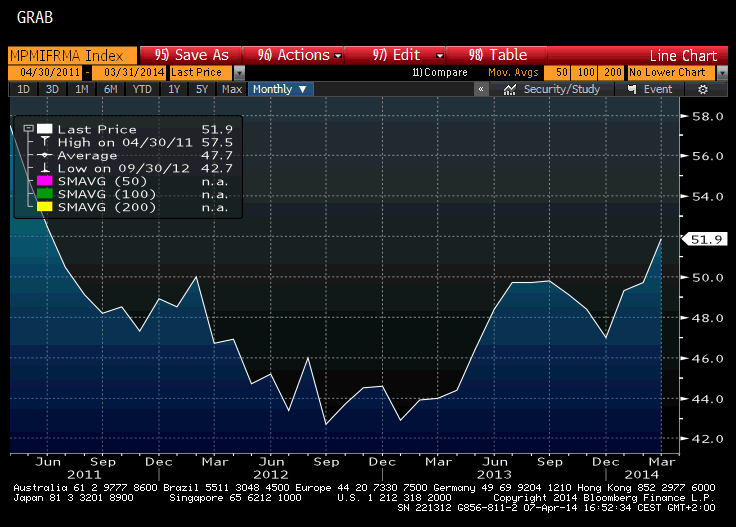Click the 42.0 y-axis label
This screenshot has height=527, width=736.
(x=708, y=439)
